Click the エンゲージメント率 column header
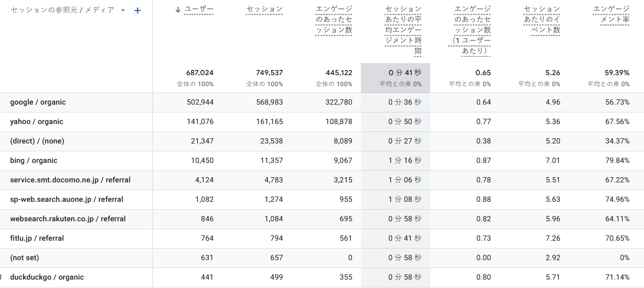This screenshot has width=644, height=288. (611, 14)
